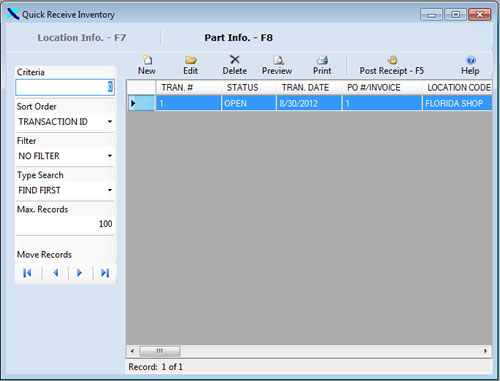Switch to Location Info. - F7 tab
The height and width of the screenshot is (381, 500).
[82, 38]
